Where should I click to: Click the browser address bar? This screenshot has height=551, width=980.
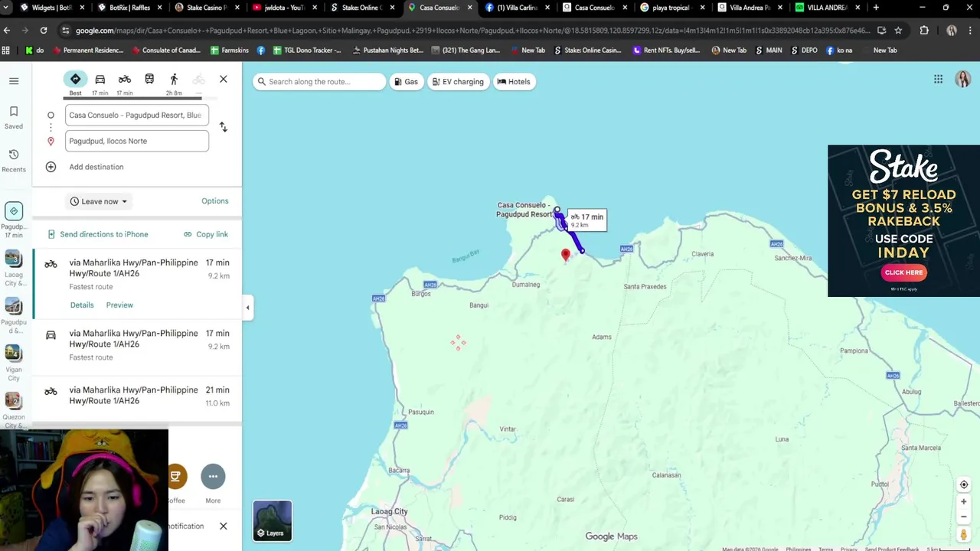pos(472,31)
